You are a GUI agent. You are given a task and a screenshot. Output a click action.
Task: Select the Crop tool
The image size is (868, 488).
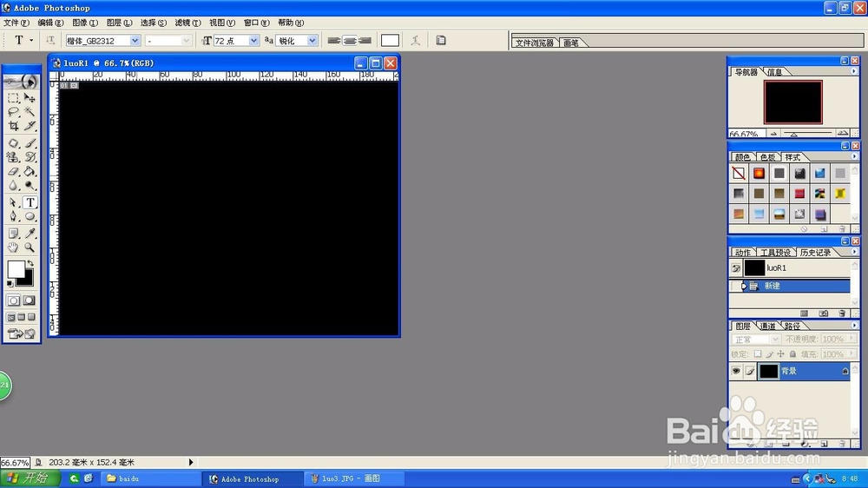click(x=13, y=126)
